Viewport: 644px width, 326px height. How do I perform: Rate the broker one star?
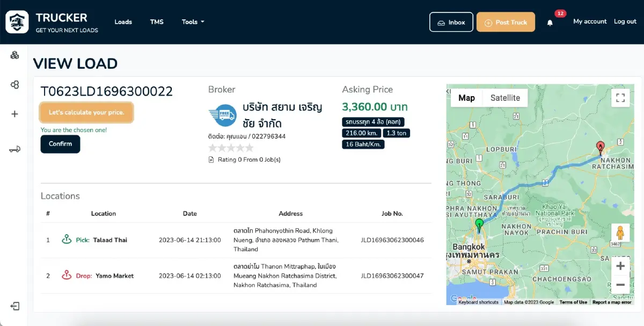pyautogui.click(x=213, y=148)
